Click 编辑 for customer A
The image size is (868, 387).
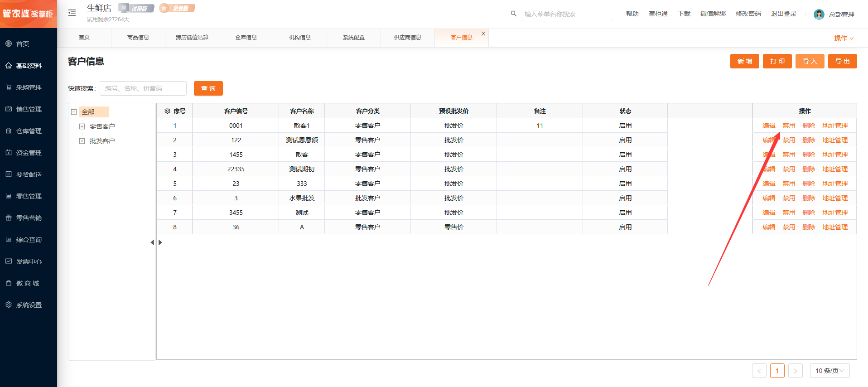click(769, 227)
